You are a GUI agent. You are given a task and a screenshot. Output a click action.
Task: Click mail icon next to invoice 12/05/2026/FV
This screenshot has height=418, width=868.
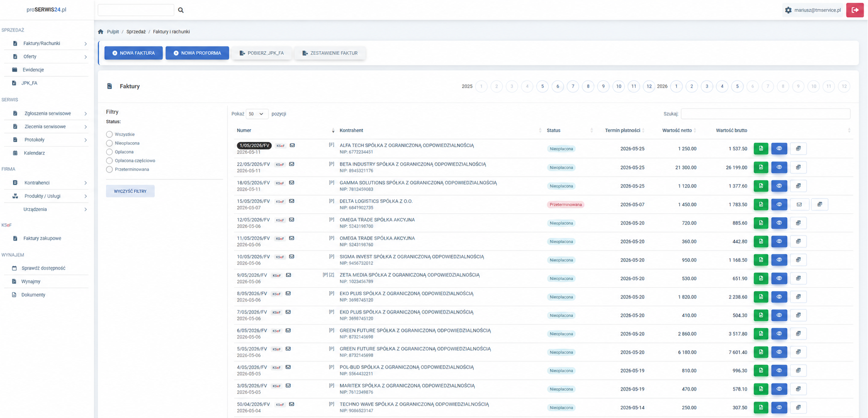(x=291, y=220)
